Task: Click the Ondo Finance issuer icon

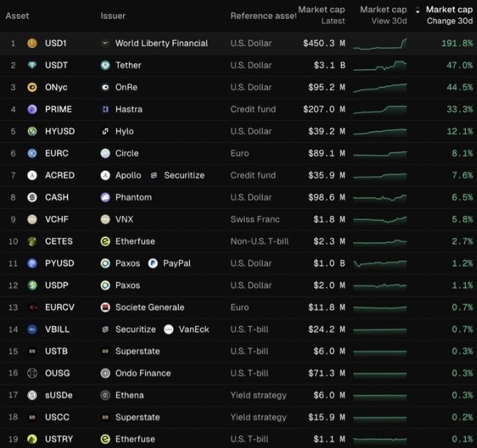Action: (x=105, y=373)
